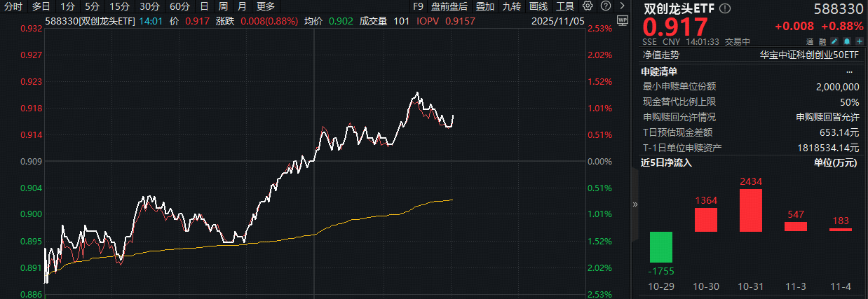Open the 申赎清单 more options ellipsis
This screenshot has height=299, width=868.
[850, 71]
